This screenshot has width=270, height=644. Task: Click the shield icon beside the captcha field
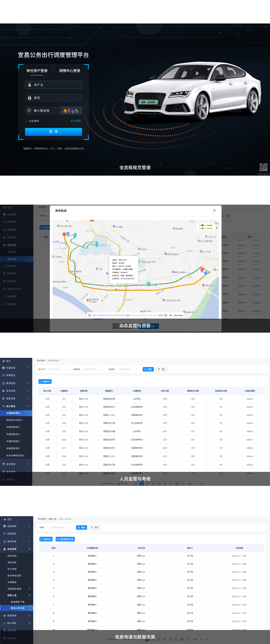29,111
